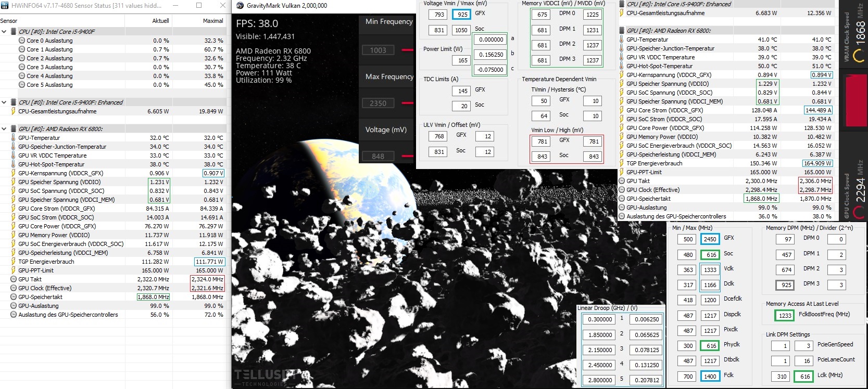Click coefficient b field showing 0.156250
Screen dimensions: 868x389
(x=490, y=55)
